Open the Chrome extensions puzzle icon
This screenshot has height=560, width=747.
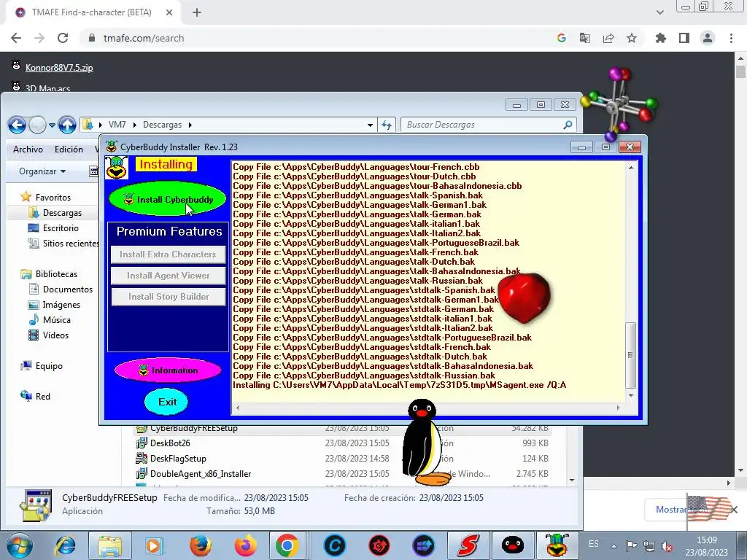pos(660,38)
